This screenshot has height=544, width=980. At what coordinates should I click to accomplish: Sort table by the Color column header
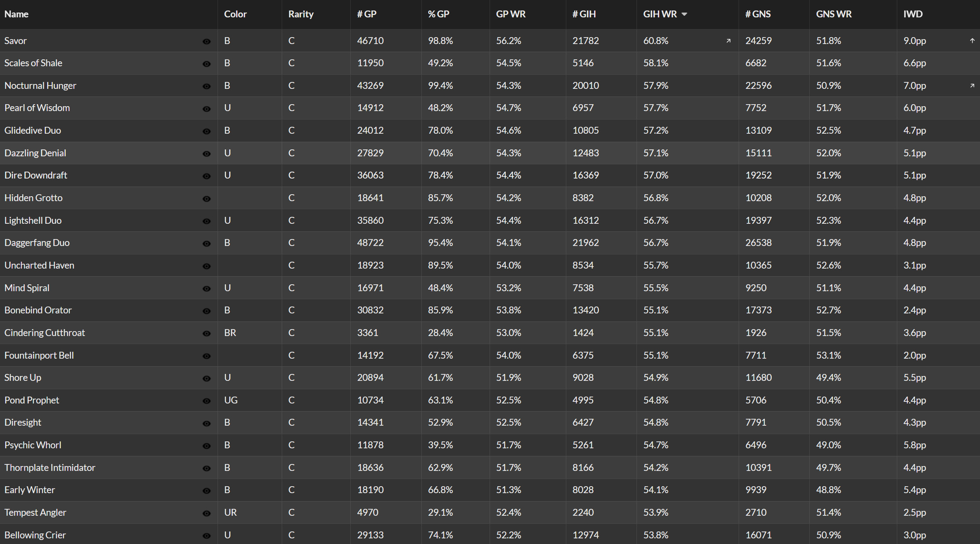tap(235, 14)
